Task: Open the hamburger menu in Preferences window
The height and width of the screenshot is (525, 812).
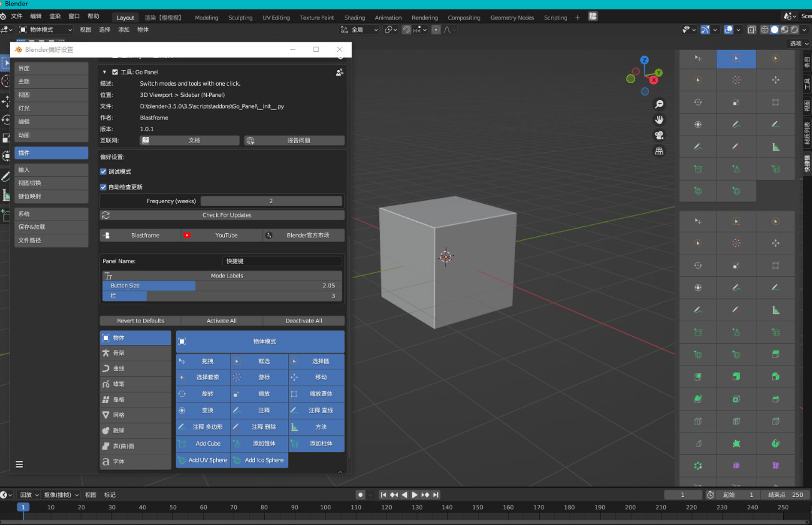Action: point(19,464)
